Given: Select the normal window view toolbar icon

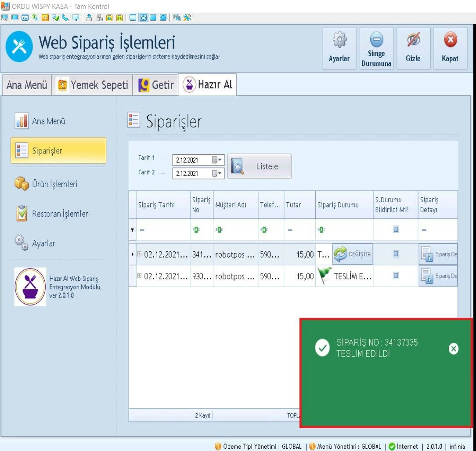Looking at the screenshot, I should [x=133, y=18].
